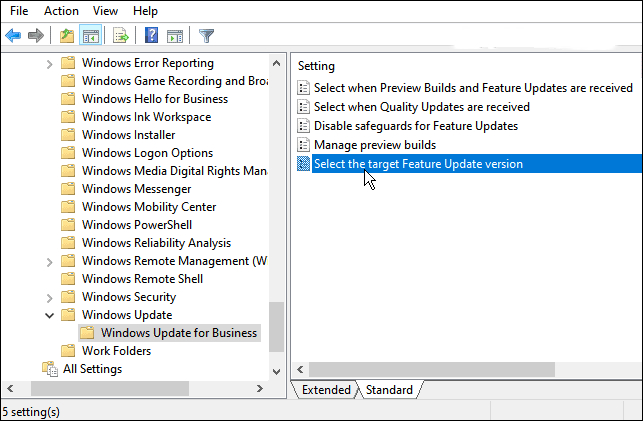
Task: Open Help via blue question mark icon
Action: pos(151,36)
